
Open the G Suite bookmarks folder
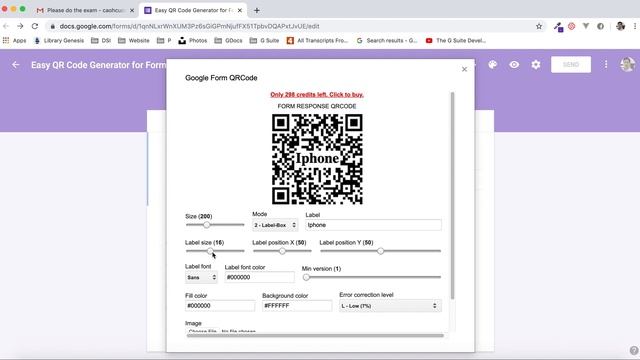[264, 40]
